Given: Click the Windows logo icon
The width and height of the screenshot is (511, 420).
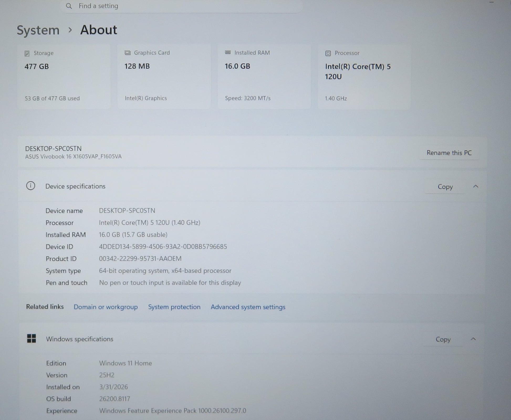Looking at the screenshot, I should coord(32,338).
